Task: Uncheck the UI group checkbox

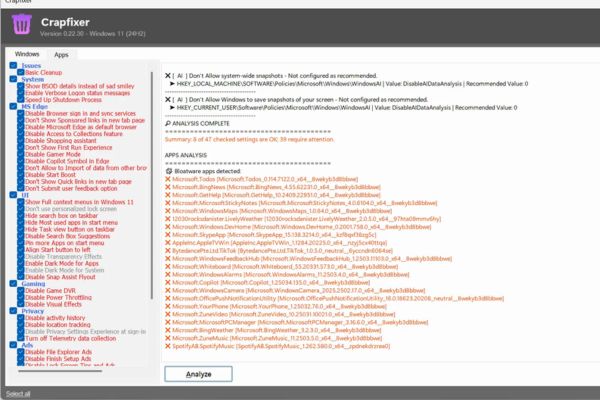Action: (x=13, y=195)
